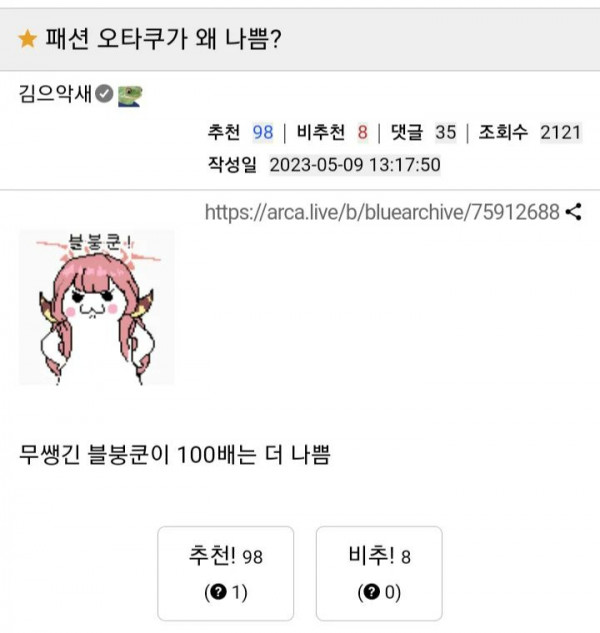Upvote the post with 추천! button

225,573
